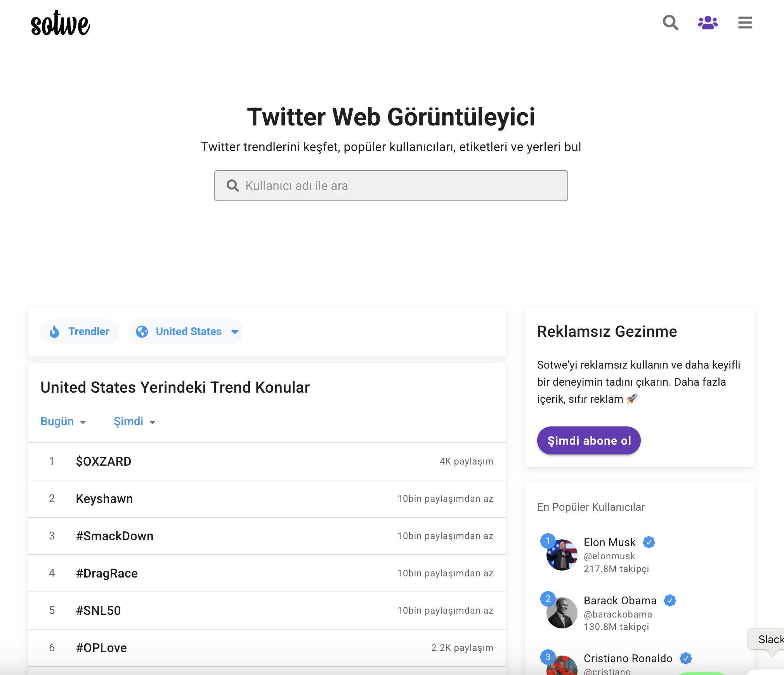The image size is (784, 675).
Task: Click the @barackobama handle
Action: 618,614
